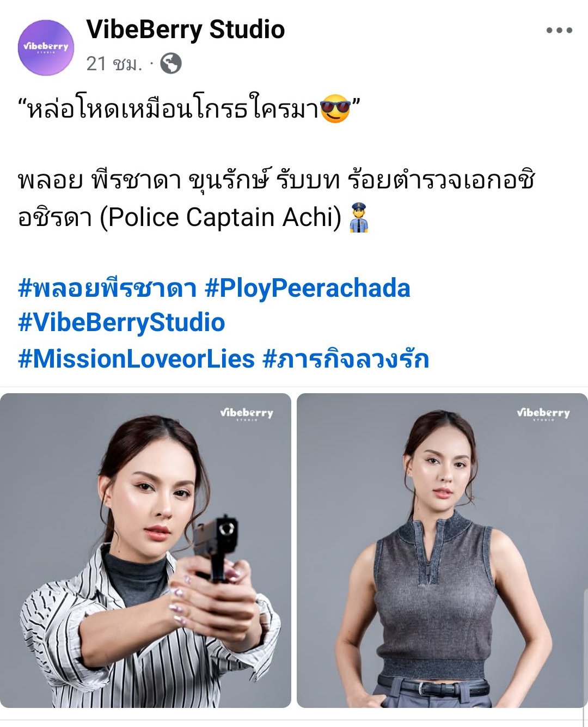Open the #VibeBerryStudio hashtag
Screen dimensions: 588x727
point(121,323)
